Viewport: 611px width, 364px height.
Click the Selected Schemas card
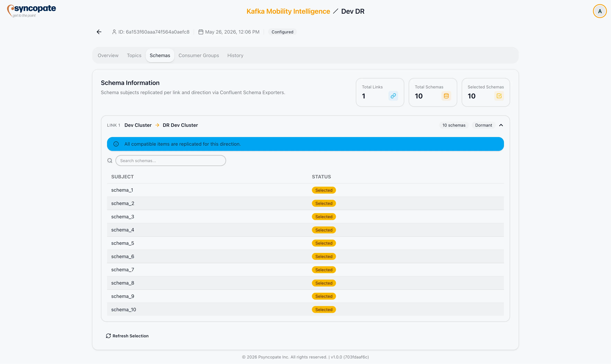(x=486, y=93)
